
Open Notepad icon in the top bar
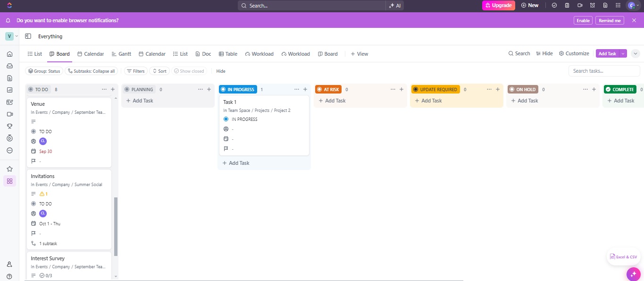567,5
